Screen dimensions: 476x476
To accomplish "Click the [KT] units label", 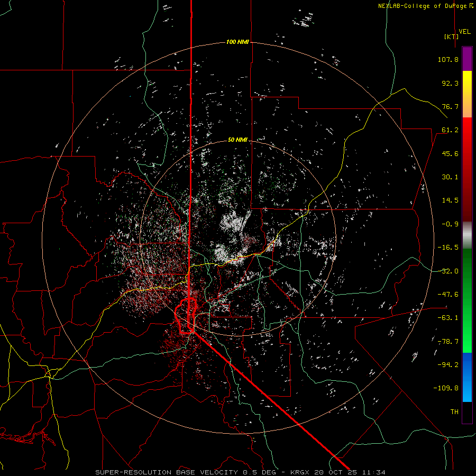I will coord(451,36).
